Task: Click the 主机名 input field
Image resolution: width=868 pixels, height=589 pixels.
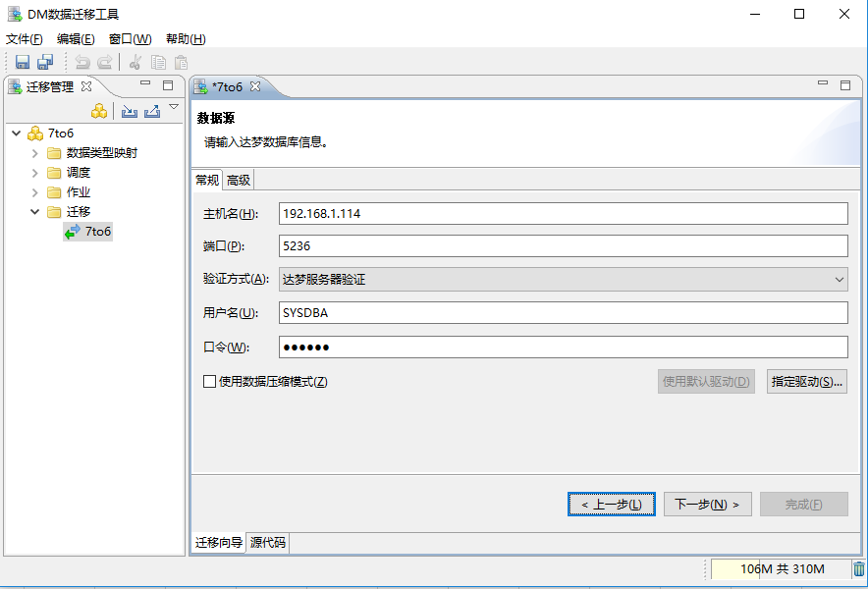Action: click(x=563, y=214)
